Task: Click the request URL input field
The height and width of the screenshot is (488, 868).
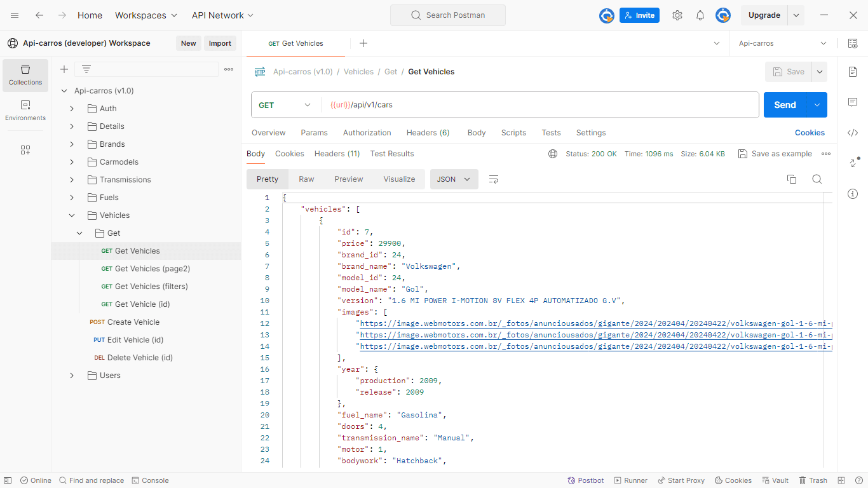Action: (x=540, y=105)
